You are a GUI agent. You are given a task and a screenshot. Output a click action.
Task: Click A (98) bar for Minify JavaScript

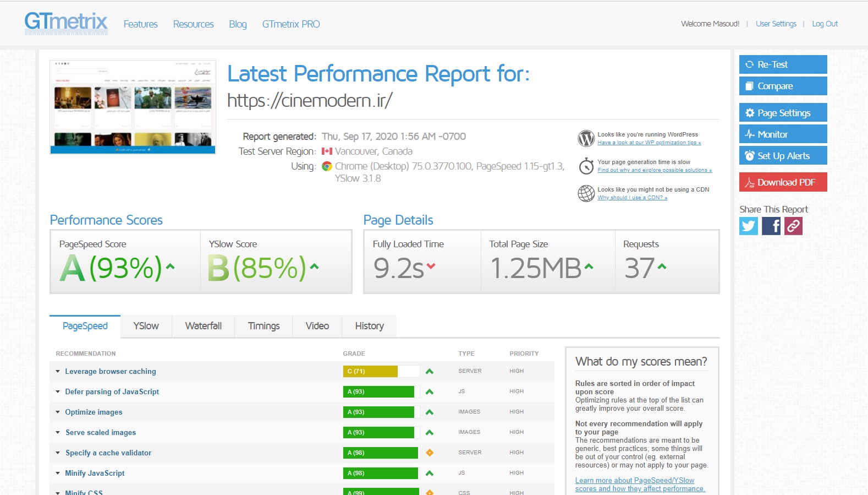tap(381, 474)
